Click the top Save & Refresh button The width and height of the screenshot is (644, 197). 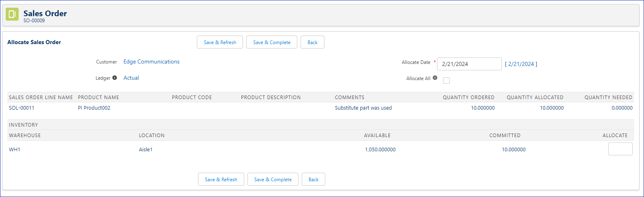click(x=220, y=42)
